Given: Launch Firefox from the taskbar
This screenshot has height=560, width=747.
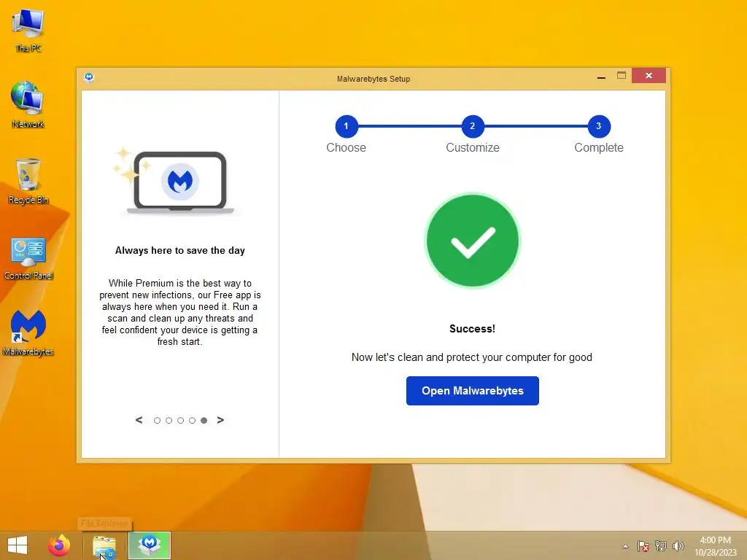Looking at the screenshot, I should 58,545.
